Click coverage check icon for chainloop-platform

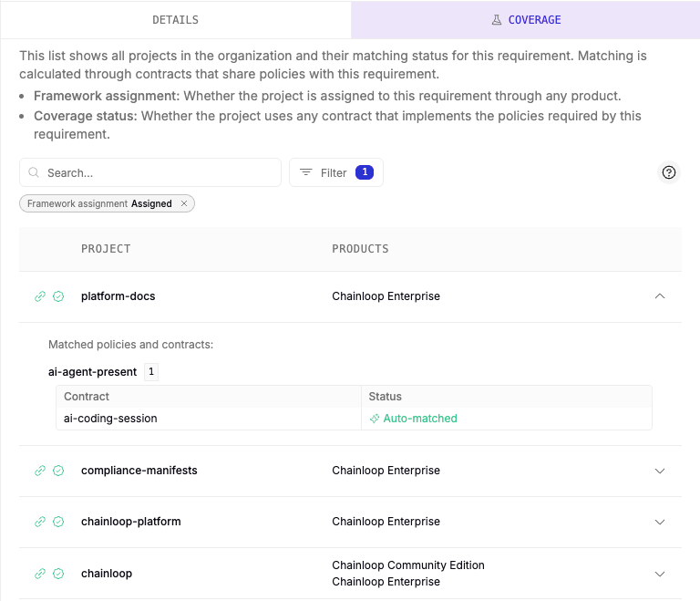[58, 522]
